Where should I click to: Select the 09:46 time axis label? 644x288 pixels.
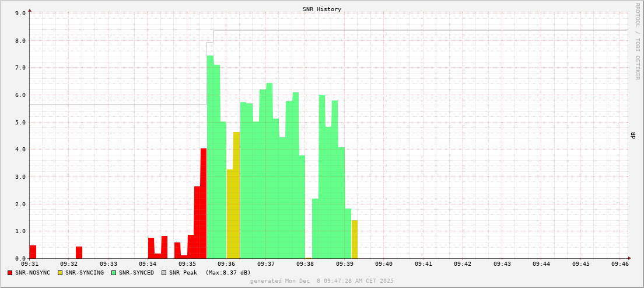(x=620, y=264)
